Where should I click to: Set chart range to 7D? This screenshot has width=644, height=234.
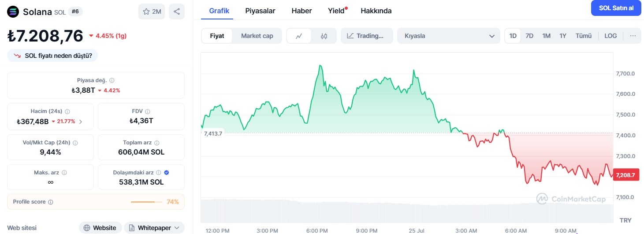[x=530, y=36]
